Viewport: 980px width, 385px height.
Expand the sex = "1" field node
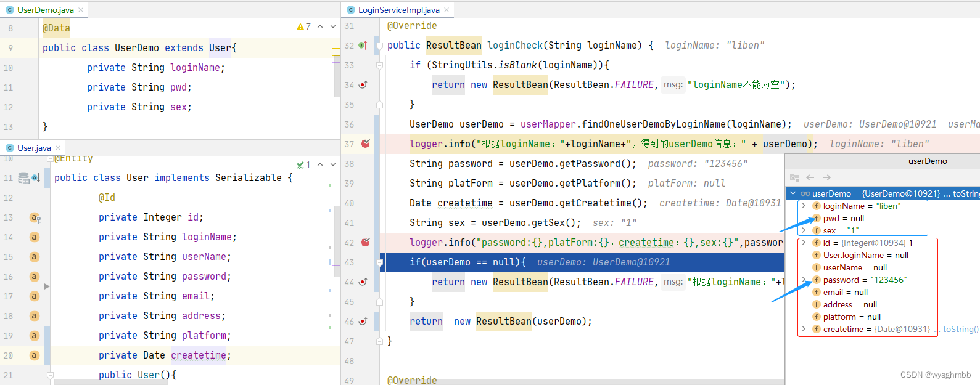(804, 230)
